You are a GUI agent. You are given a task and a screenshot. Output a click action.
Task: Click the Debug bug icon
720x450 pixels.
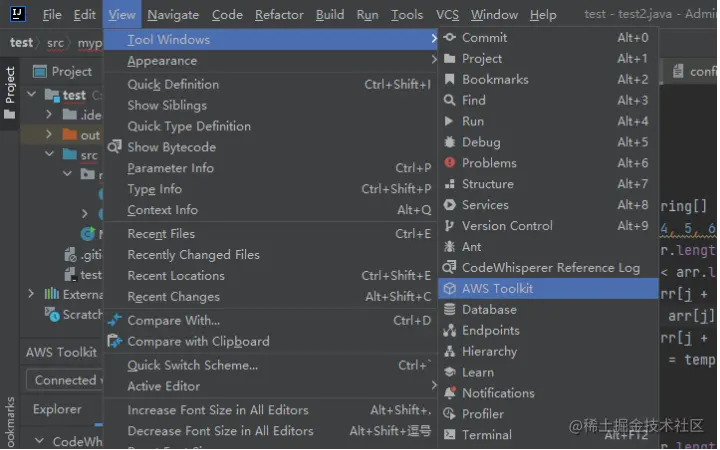450,142
